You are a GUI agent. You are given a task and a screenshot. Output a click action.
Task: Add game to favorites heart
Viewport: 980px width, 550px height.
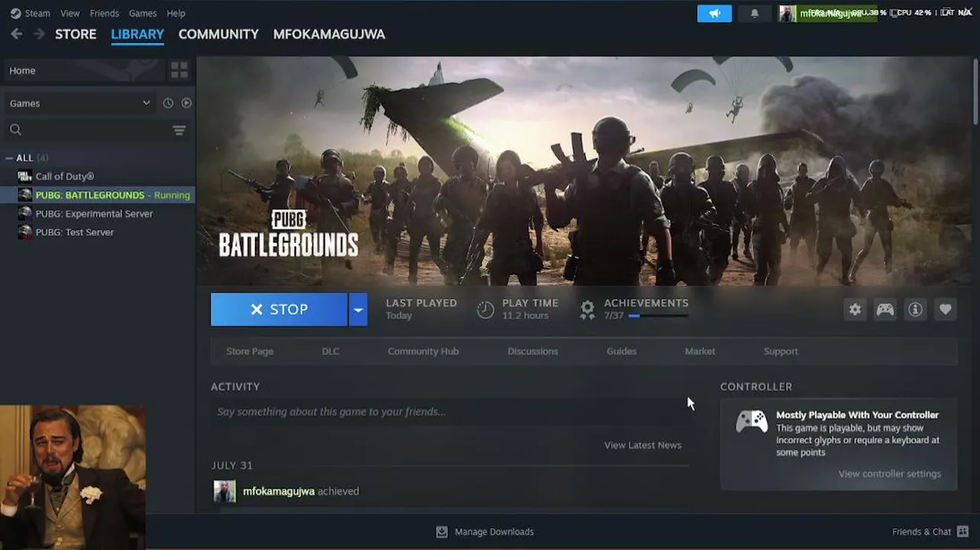coord(945,309)
